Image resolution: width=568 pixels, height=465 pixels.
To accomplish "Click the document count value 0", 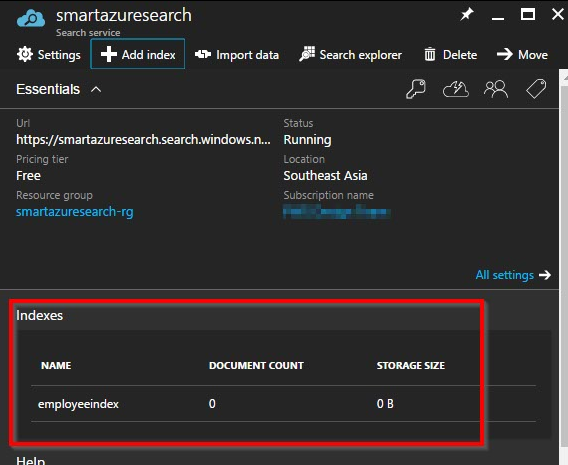I will pyautogui.click(x=212, y=403).
